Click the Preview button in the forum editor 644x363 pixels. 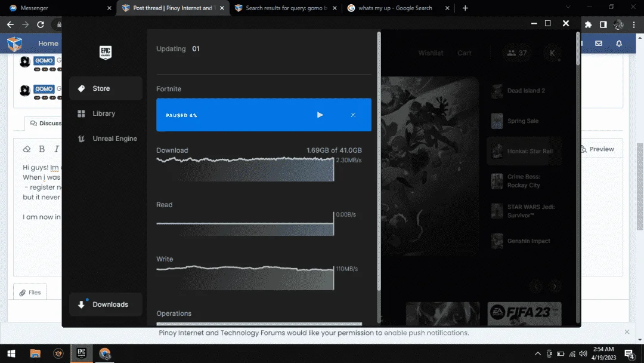[598, 149]
